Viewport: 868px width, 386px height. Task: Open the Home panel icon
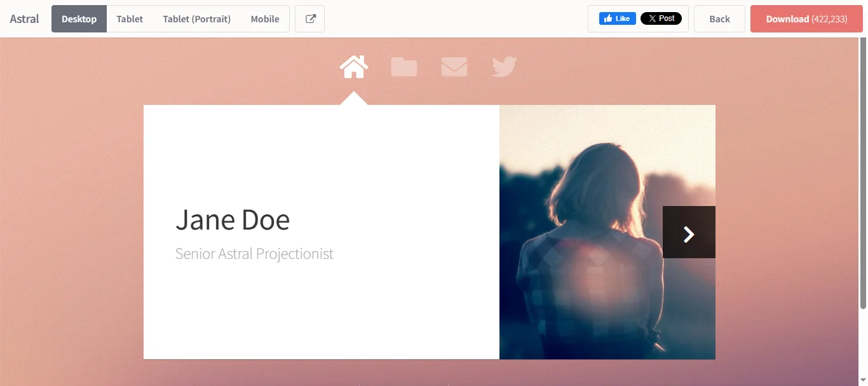point(354,67)
